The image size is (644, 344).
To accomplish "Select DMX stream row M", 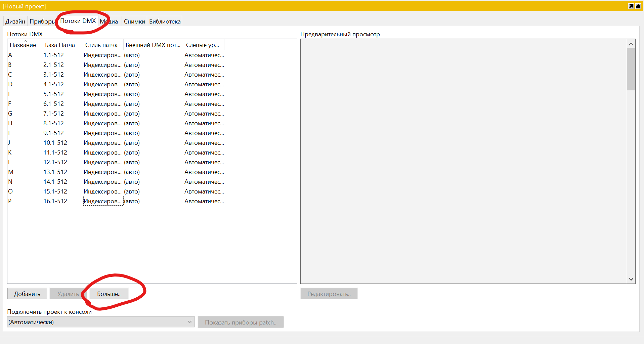I will (116, 172).
